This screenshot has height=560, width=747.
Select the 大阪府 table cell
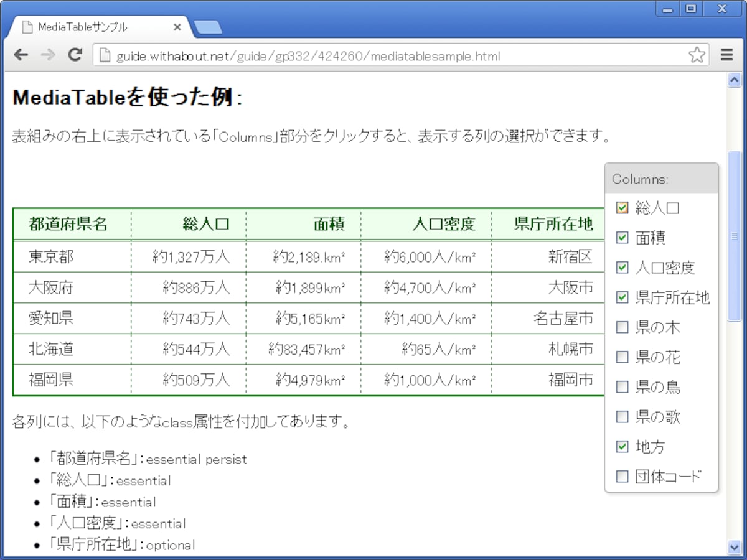[x=72, y=287]
